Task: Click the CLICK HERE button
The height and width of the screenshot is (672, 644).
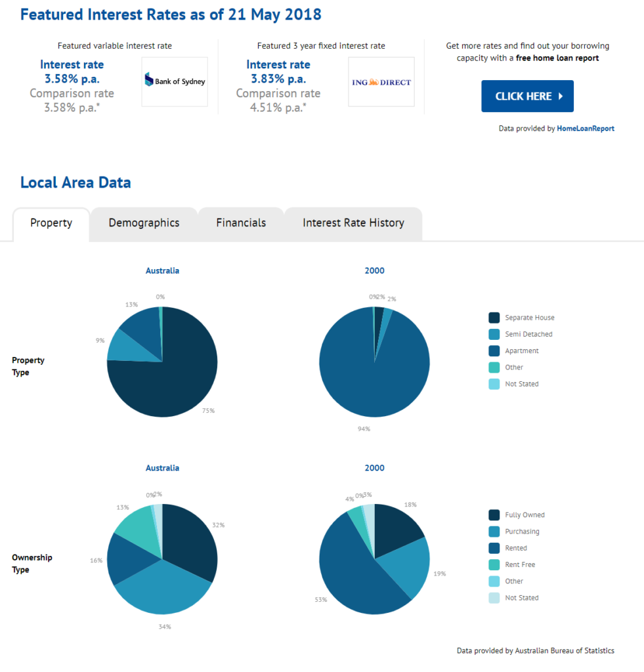Action: point(527,96)
